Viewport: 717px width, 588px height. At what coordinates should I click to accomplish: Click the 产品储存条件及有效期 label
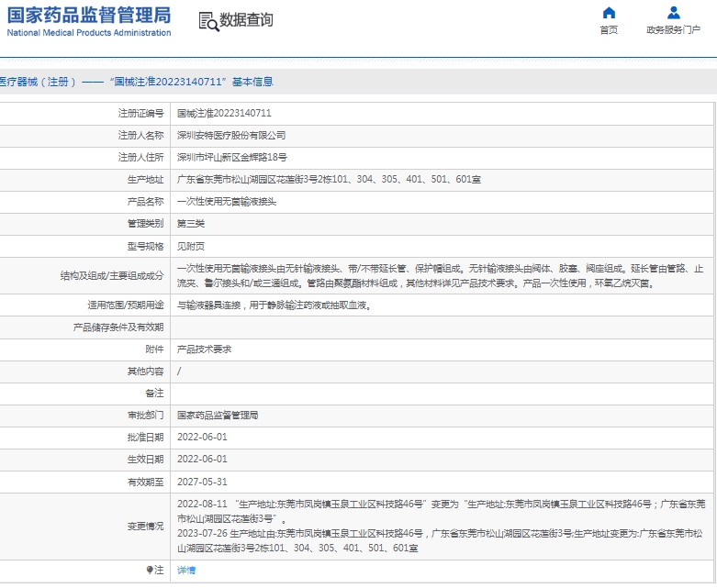[x=118, y=327]
